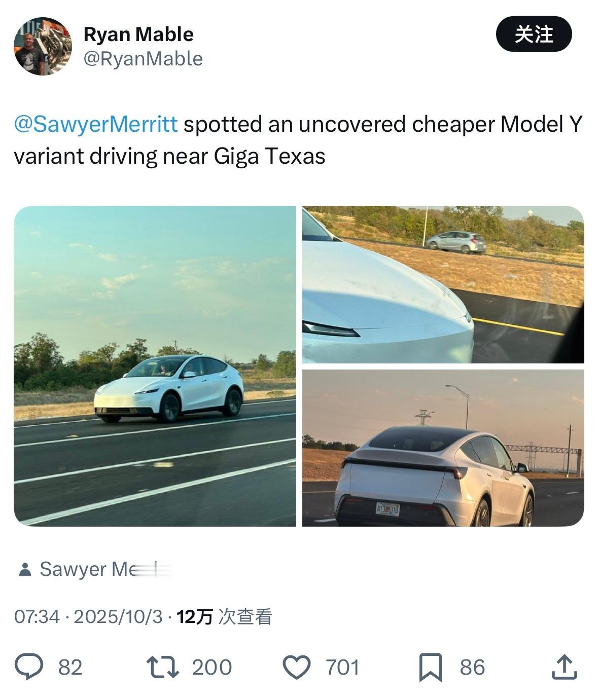Viewport: 598px width, 700px height.
Task: Show the 12万 次查看 view count
Action: coord(225,617)
